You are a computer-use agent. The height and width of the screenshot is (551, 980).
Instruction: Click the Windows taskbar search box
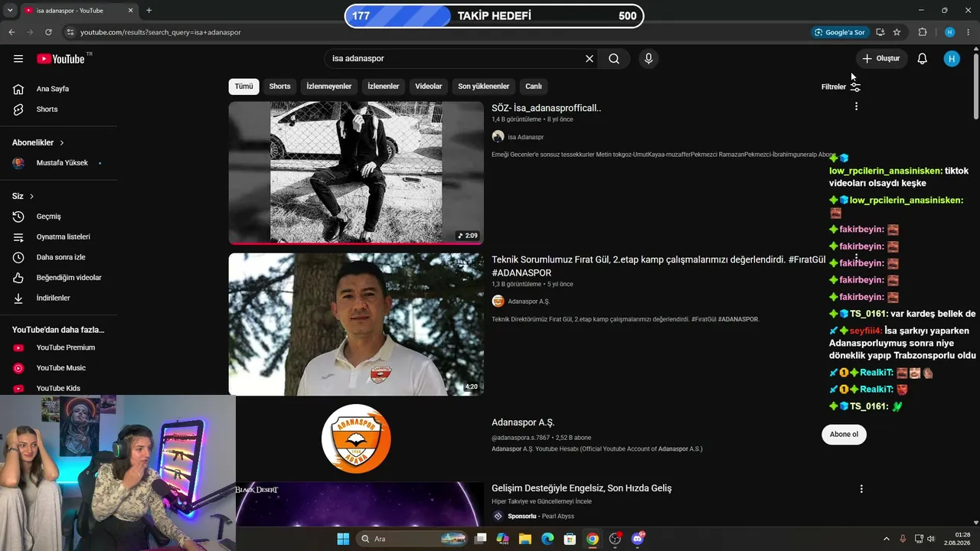[x=413, y=539]
